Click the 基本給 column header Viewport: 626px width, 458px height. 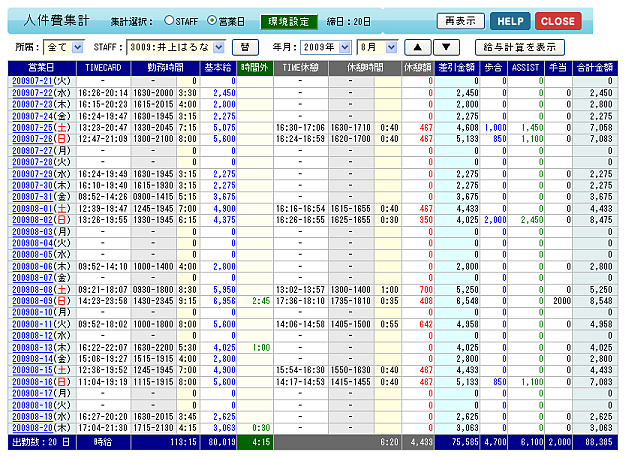tap(218, 68)
